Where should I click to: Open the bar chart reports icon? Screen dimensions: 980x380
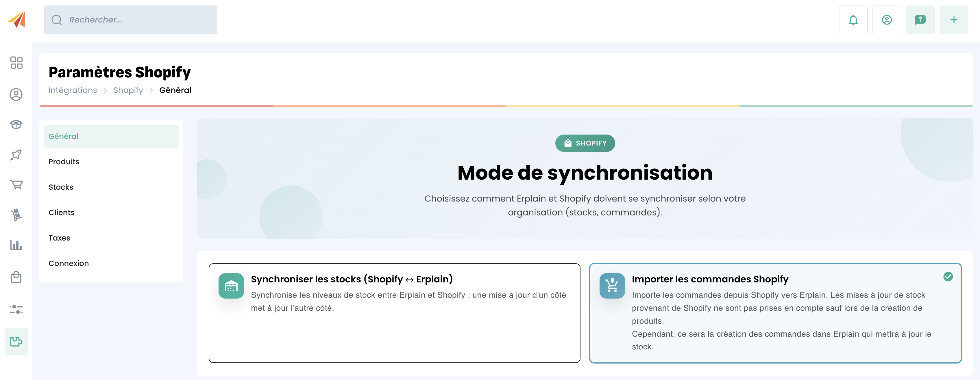tap(16, 245)
